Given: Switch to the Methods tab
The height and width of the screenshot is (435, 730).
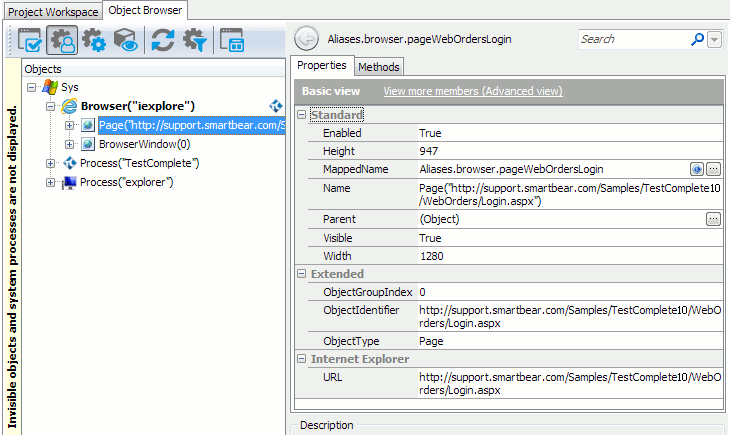Looking at the screenshot, I should [379, 66].
